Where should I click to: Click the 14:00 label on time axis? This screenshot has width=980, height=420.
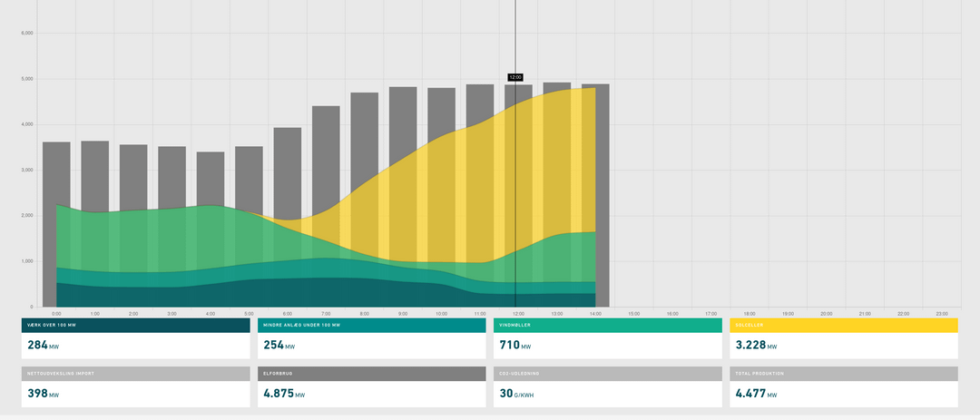point(595,314)
